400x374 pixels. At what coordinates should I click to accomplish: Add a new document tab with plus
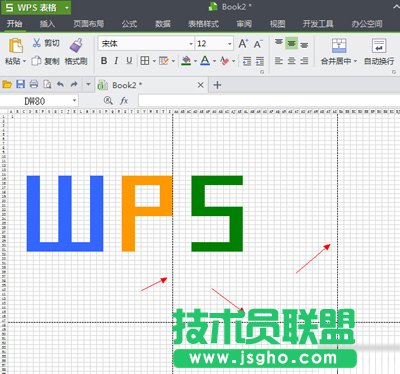217,85
